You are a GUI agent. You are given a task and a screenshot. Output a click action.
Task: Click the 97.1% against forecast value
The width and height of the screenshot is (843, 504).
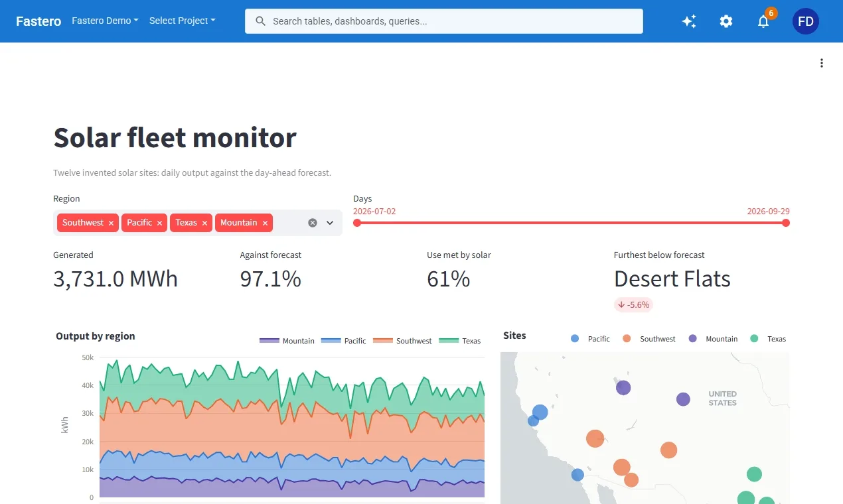tap(271, 279)
